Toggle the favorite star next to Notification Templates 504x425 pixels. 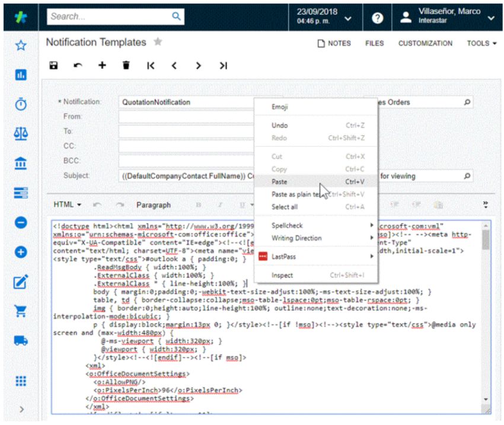coord(159,42)
